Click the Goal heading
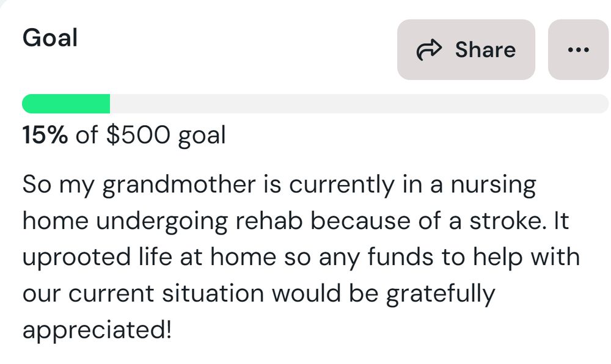This screenshot has height=364, width=611. coord(50,38)
